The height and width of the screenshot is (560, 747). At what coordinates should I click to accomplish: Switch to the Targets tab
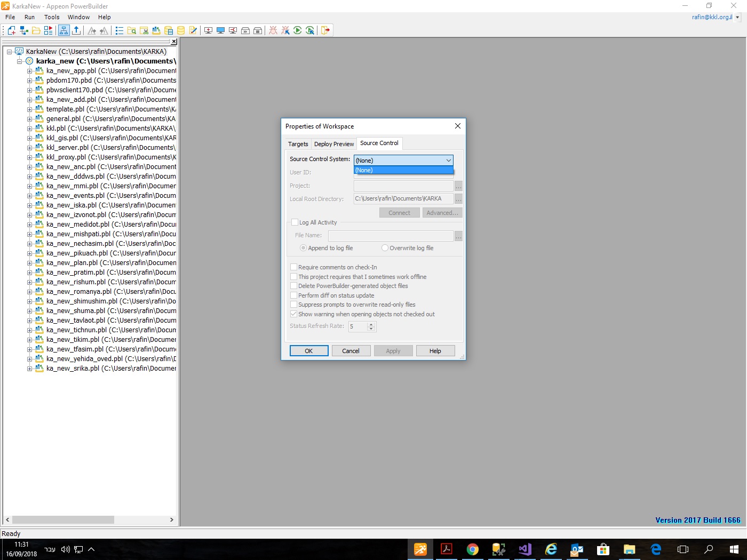point(298,144)
